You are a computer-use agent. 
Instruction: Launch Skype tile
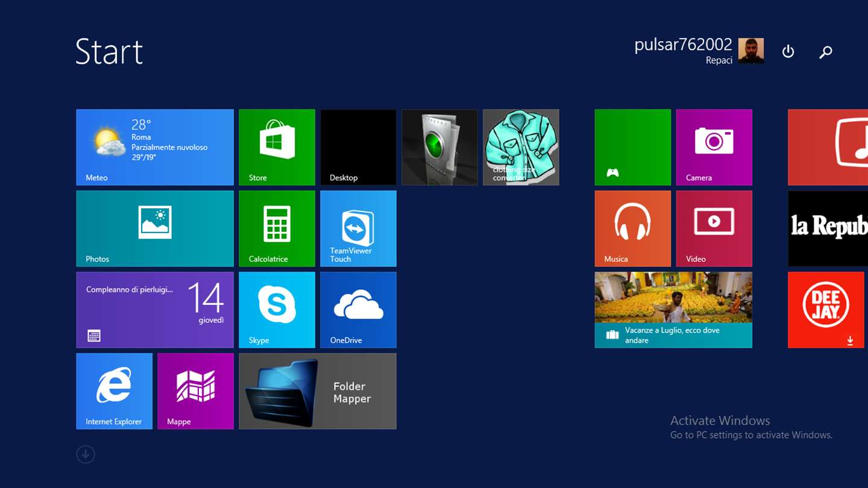277,310
